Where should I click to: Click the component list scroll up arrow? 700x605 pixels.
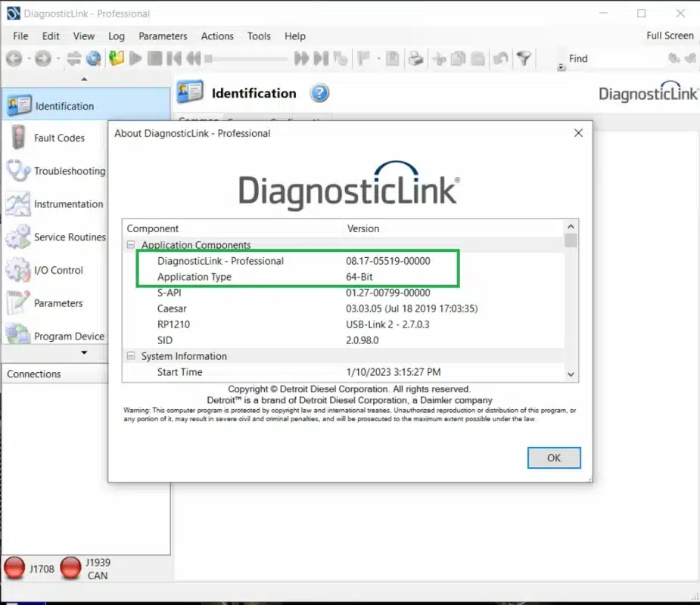pos(571,227)
